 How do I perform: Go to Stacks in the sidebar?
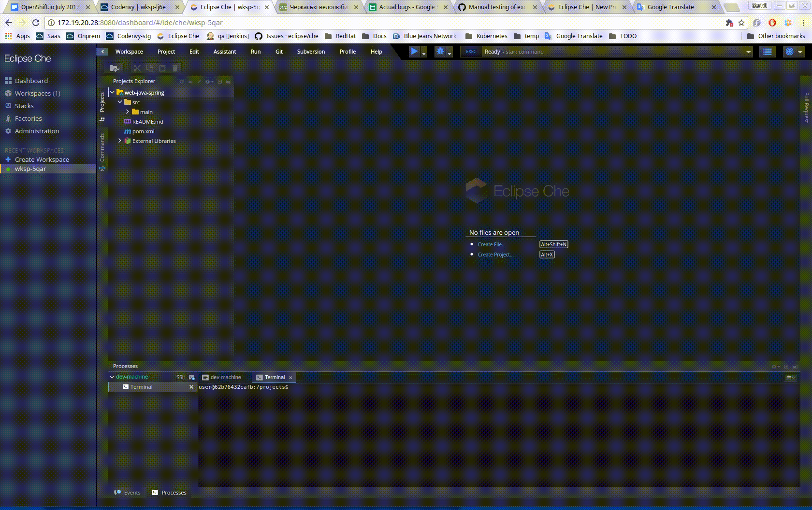[24, 106]
